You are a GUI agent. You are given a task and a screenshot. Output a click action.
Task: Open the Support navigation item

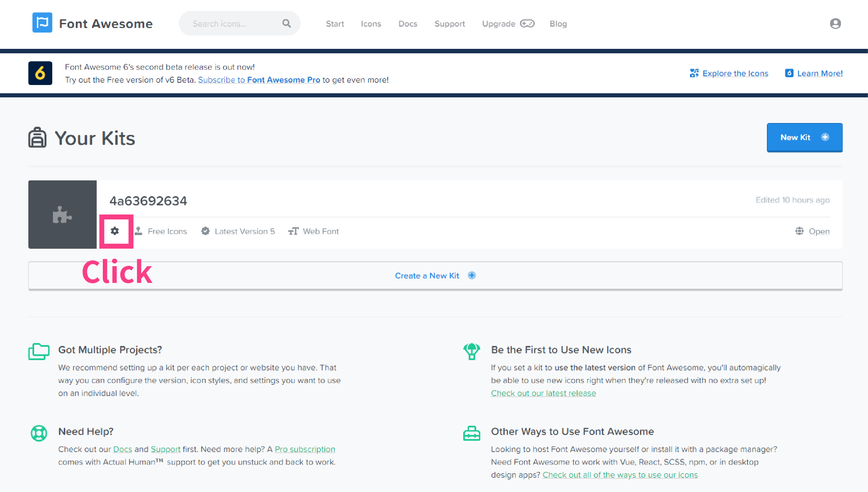(x=450, y=24)
